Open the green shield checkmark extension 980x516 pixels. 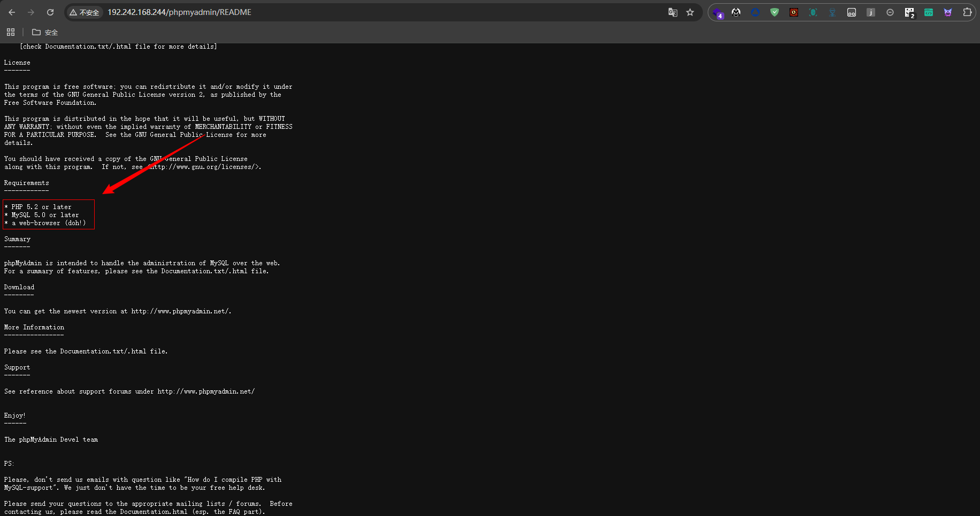point(775,12)
